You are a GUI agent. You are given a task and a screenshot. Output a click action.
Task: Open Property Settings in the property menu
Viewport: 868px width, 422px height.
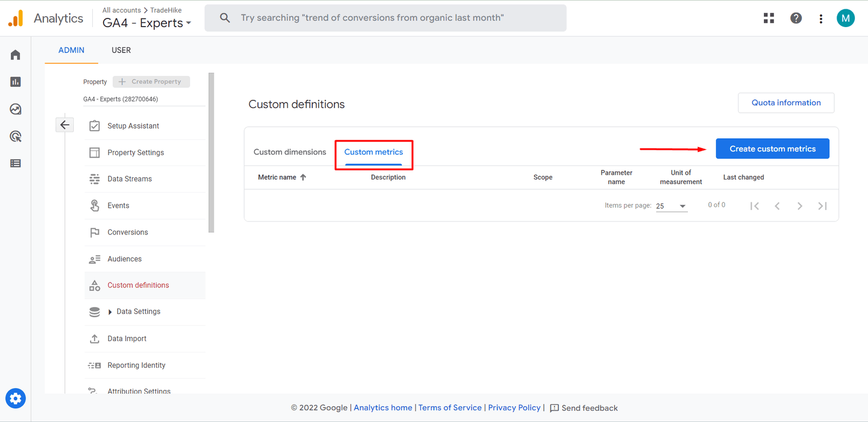136,152
